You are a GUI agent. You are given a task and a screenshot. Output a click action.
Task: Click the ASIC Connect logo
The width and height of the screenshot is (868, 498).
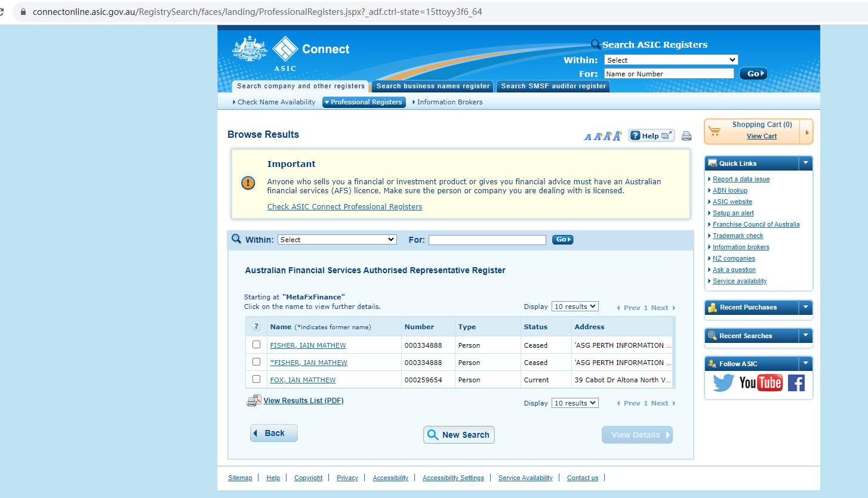(x=291, y=53)
